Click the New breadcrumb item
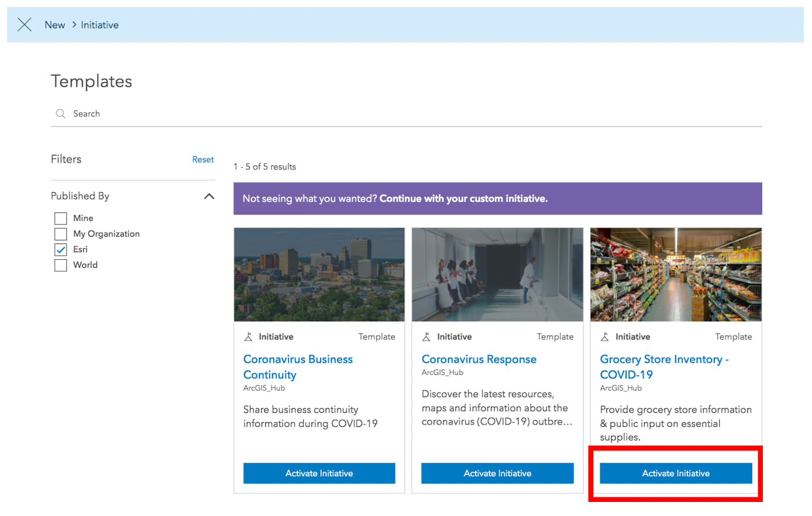 pyautogui.click(x=55, y=25)
